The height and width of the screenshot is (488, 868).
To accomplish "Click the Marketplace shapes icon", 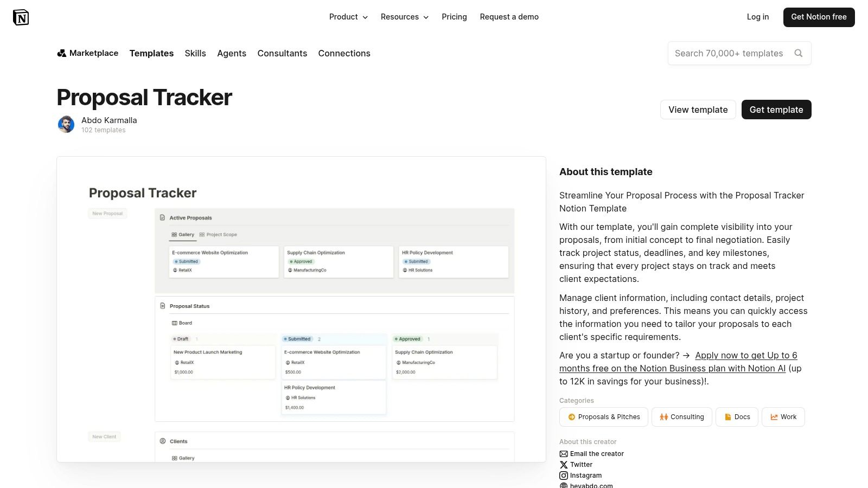I will coord(62,53).
